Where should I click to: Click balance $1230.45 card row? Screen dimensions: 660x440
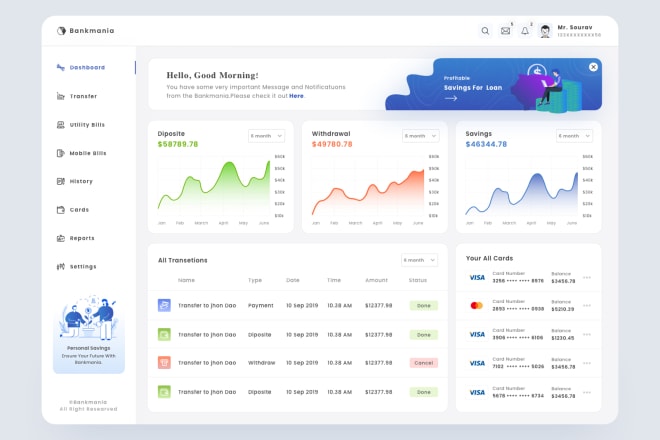[x=563, y=338]
